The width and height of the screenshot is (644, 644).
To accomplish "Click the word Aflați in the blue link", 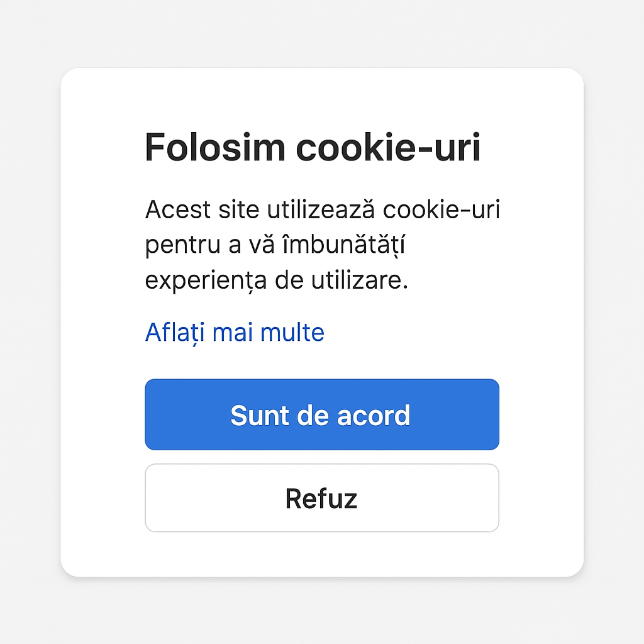I will [175, 331].
